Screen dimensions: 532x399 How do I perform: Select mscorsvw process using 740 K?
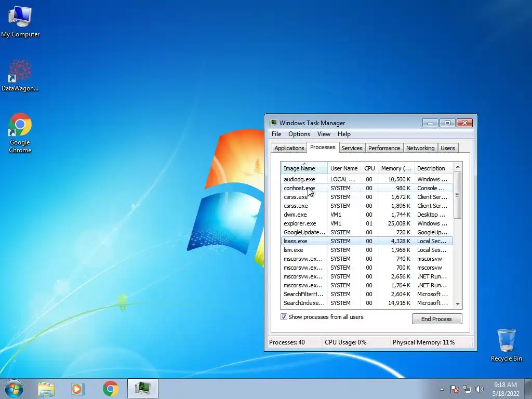367,259
